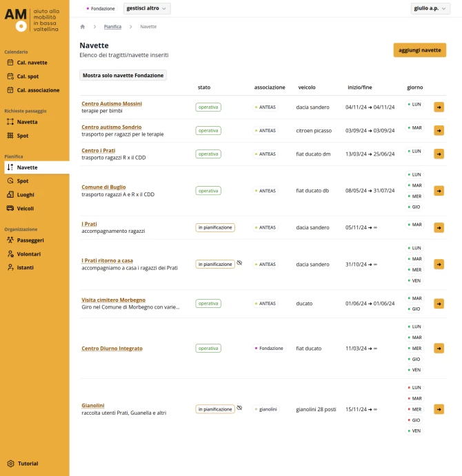Open arrow button for Centro Autismo Mossini row

coord(439,107)
